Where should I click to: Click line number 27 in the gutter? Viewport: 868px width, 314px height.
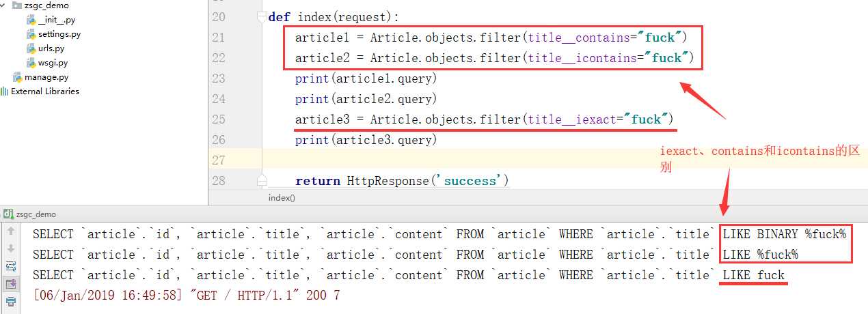click(x=218, y=160)
